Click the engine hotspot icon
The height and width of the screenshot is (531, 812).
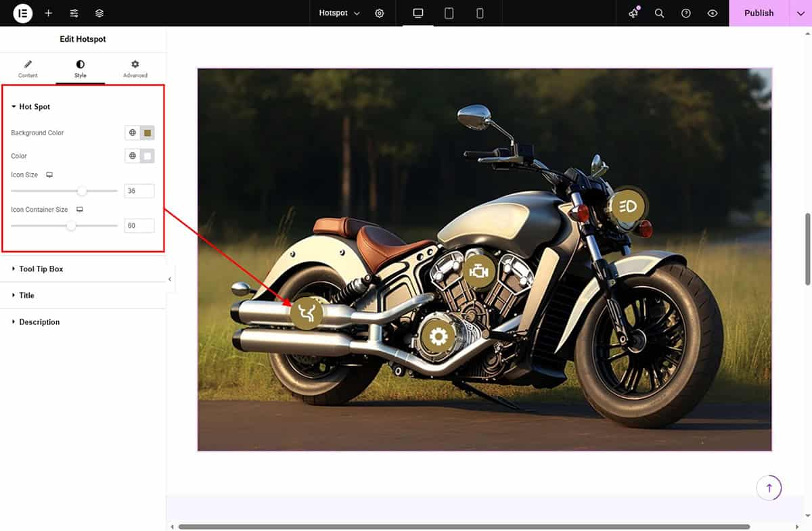(479, 271)
